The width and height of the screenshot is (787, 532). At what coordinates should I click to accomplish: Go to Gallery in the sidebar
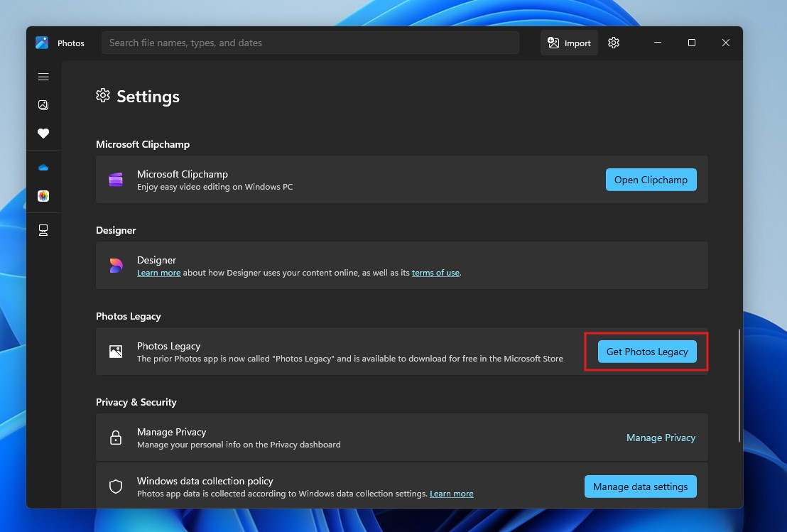[43, 105]
